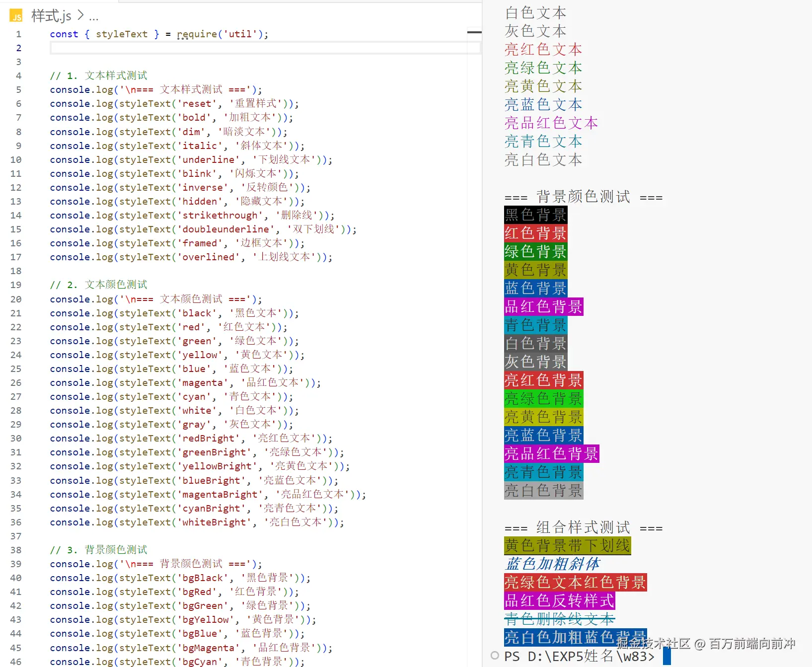Viewport: 812px width, 667px height.
Task: Click the 'bgYellow' string in line 43
Action: [x=206, y=620]
